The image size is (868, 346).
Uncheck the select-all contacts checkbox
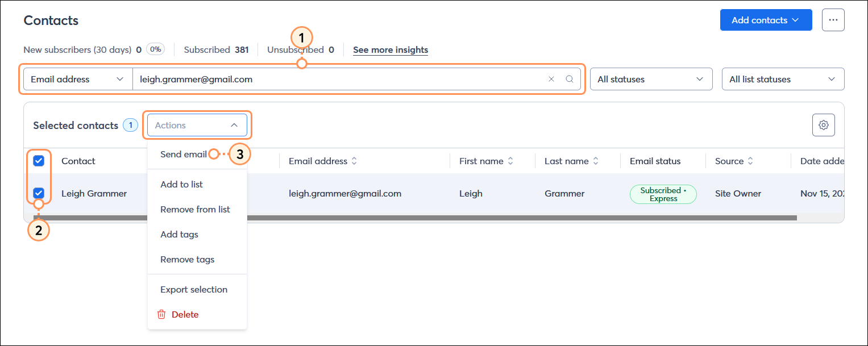coord(39,161)
